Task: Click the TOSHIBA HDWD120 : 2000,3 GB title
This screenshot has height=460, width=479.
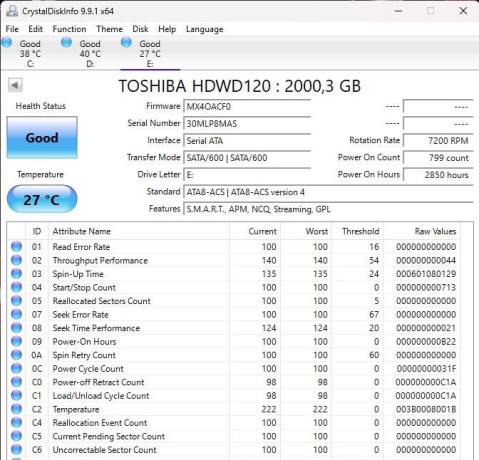Action: pos(240,86)
